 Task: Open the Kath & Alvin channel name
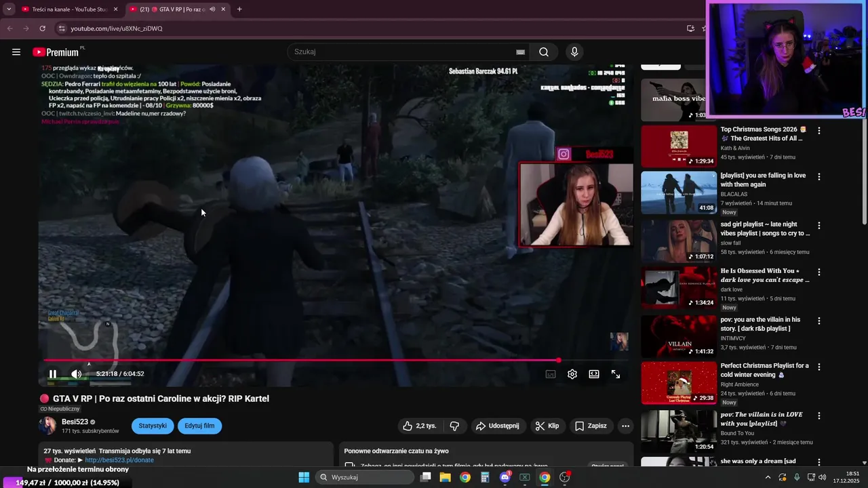pyautogui.click(x=736, y=148)
